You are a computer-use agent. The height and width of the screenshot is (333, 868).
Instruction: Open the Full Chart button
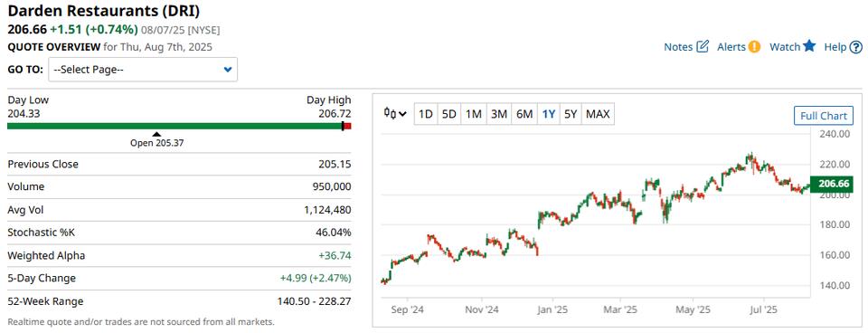(x=824, y=116)
